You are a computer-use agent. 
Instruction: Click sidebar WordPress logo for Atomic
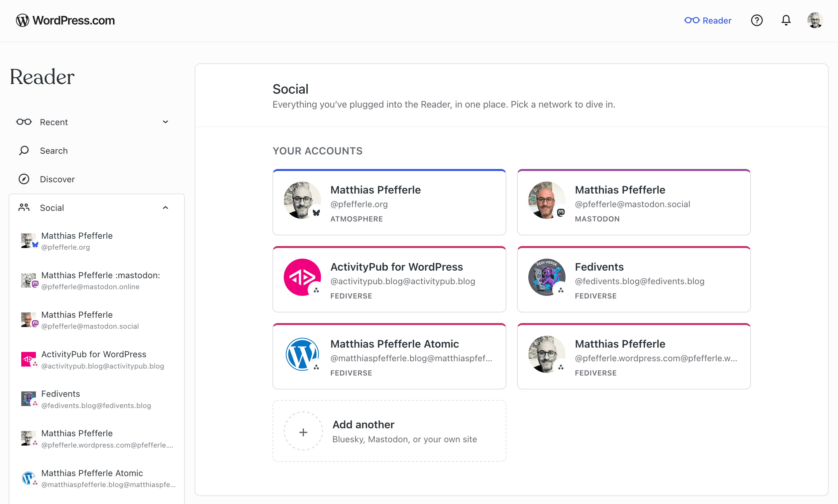tap(28, 478)
